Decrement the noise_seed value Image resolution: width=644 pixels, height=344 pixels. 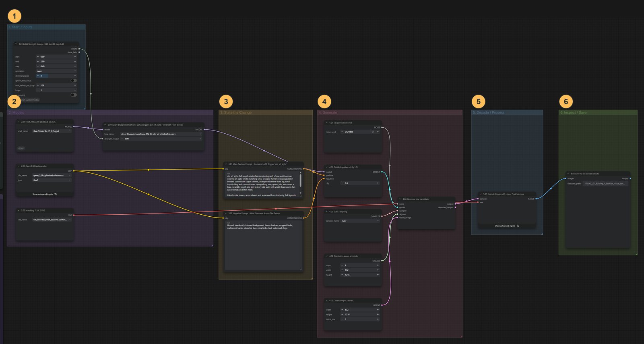(342, 132)
